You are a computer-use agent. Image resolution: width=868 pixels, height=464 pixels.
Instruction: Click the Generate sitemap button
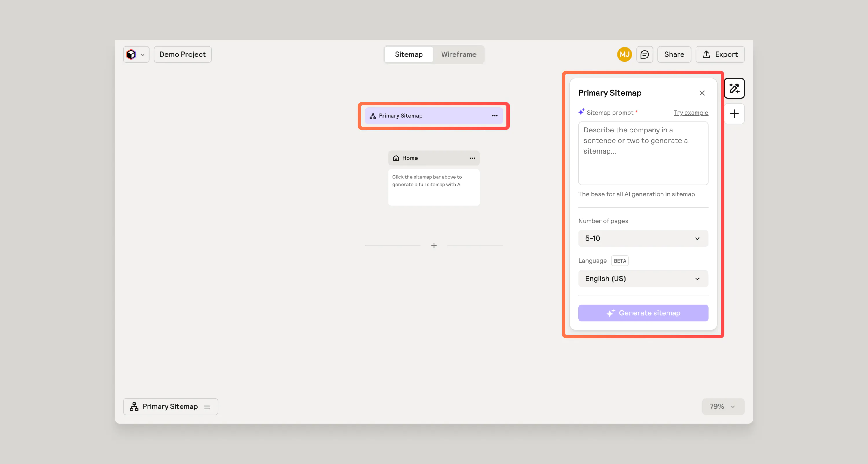pos(643,313)
